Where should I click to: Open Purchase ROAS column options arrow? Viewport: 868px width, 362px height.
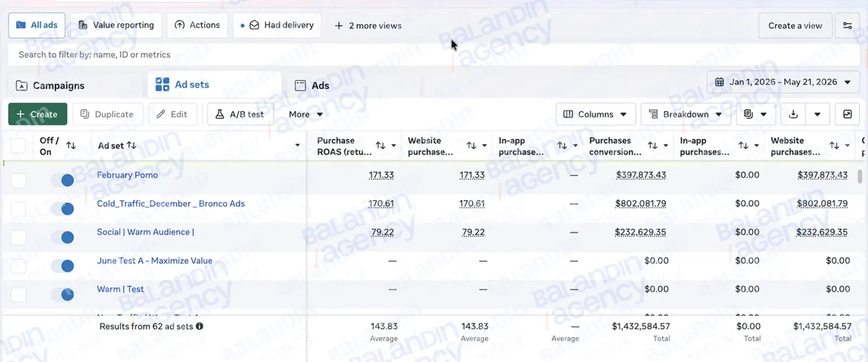click(393, 145)
